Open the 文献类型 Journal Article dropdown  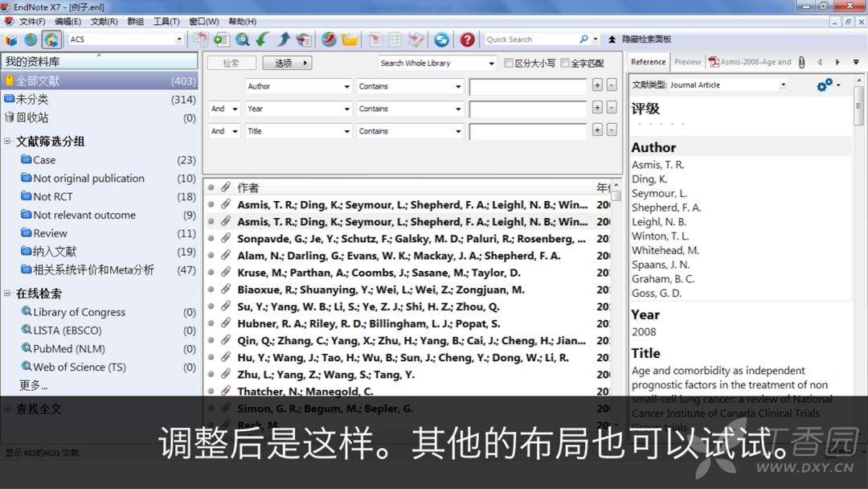coord(783,84)
